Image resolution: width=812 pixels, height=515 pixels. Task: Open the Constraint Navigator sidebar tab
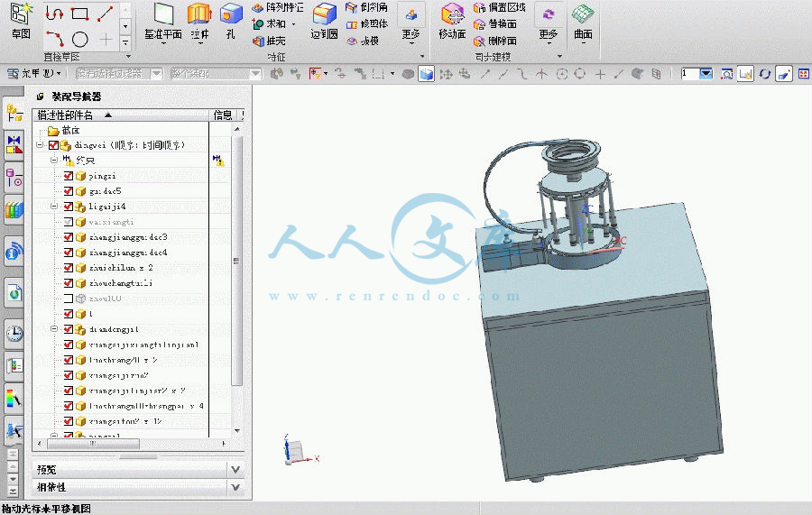click(x=14, y=145)
